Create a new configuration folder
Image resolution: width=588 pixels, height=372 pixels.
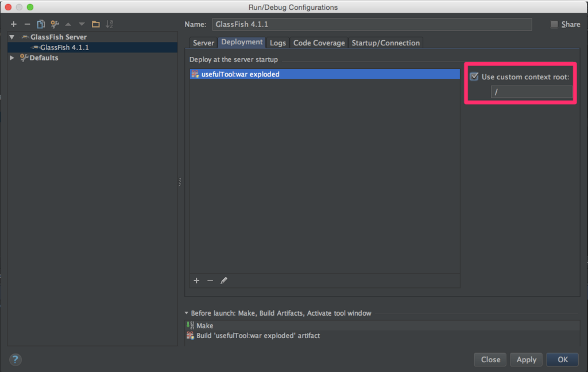(x=96, y=24)
